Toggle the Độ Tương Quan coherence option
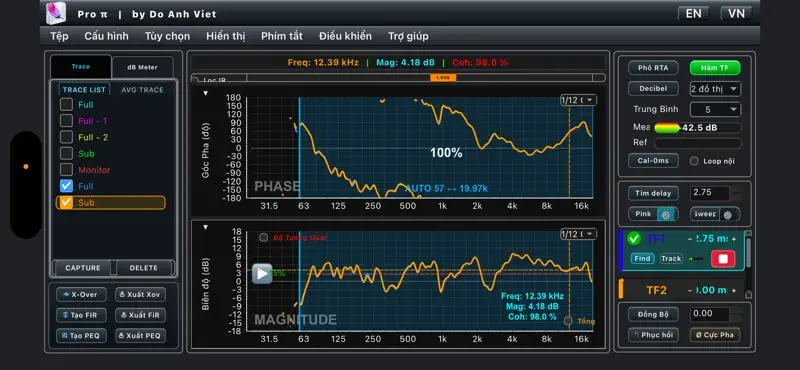The image size is (800, 370). tap(263, 237)
